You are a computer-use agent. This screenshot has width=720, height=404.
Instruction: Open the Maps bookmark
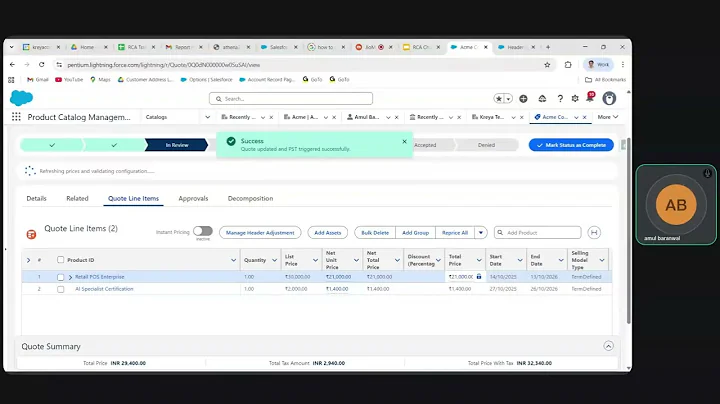pyautogui.click(x=100, y=79)
